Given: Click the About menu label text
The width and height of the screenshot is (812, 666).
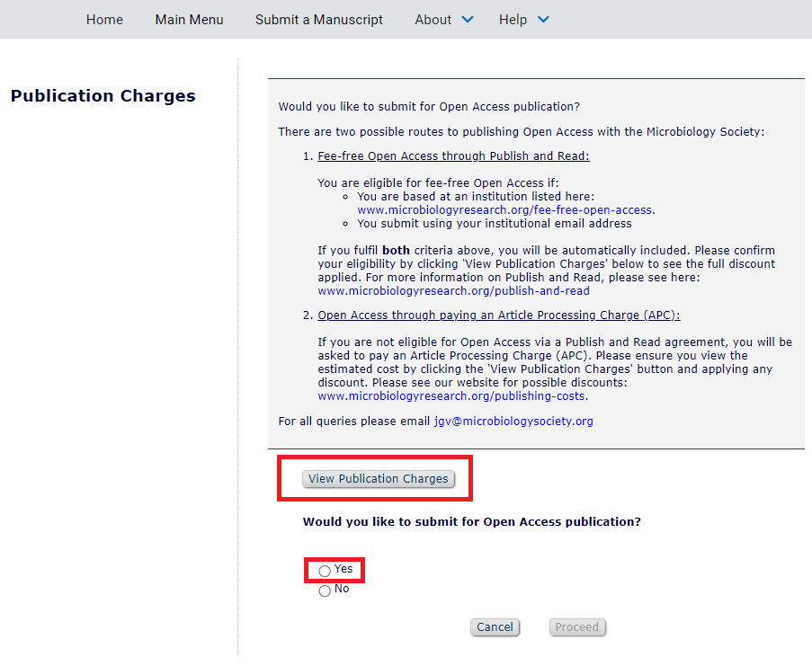Looking at the screenshot, I should pyautogui.click(x=433, y=19).
